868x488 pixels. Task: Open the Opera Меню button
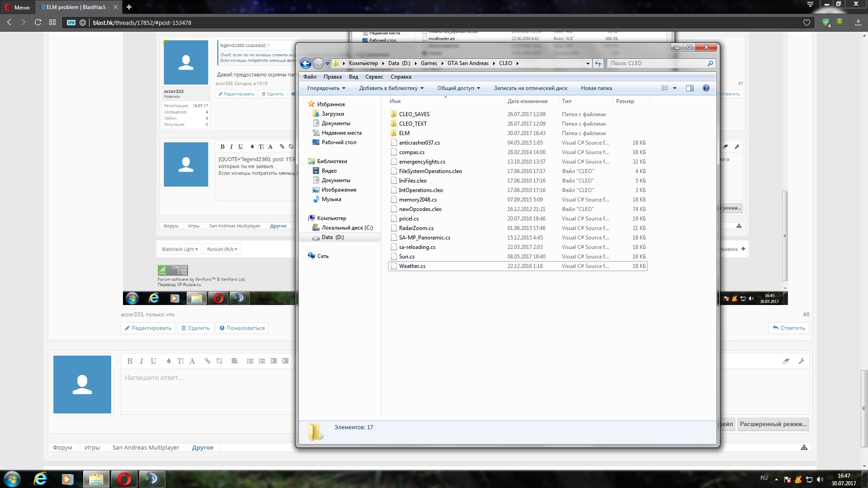pyautogui.click(x=17, y=7)
